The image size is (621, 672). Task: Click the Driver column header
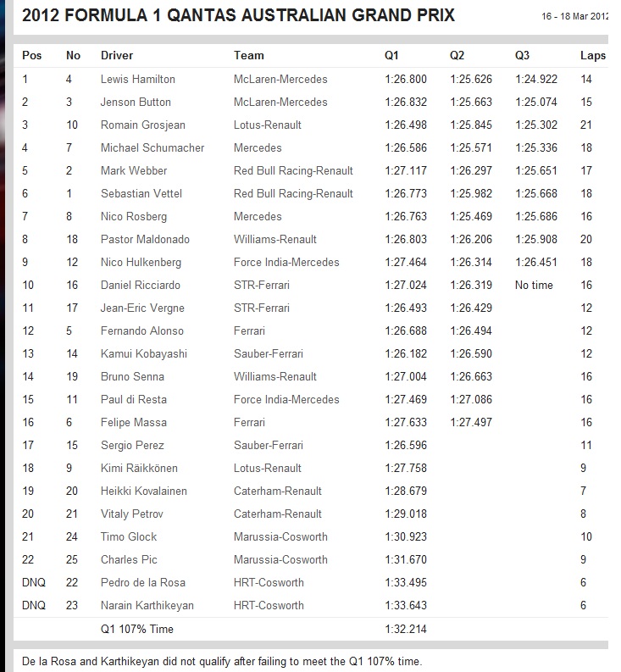tap(117, 55)
